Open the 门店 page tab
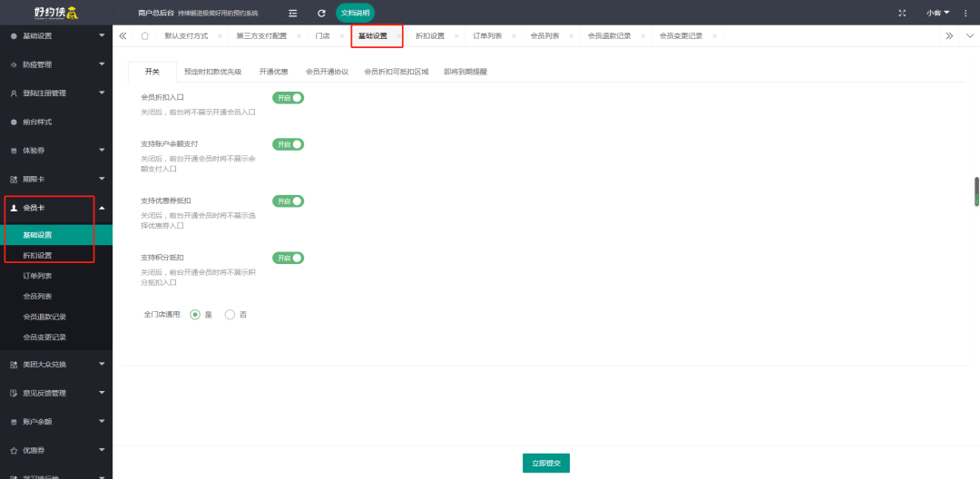Image resolution: width=980 pixels, height=479 pixels. [322, 36]
